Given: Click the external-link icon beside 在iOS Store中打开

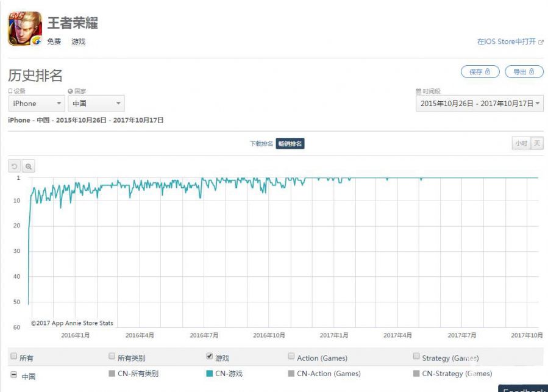Looking at the screenshot, I should pos(541,42).
